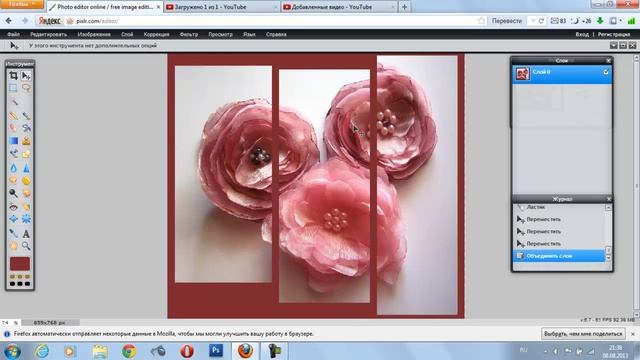The width and height of the screenshot is (640, 360).
Task: Select the Hand pan tool
Action: click(13, 246)
